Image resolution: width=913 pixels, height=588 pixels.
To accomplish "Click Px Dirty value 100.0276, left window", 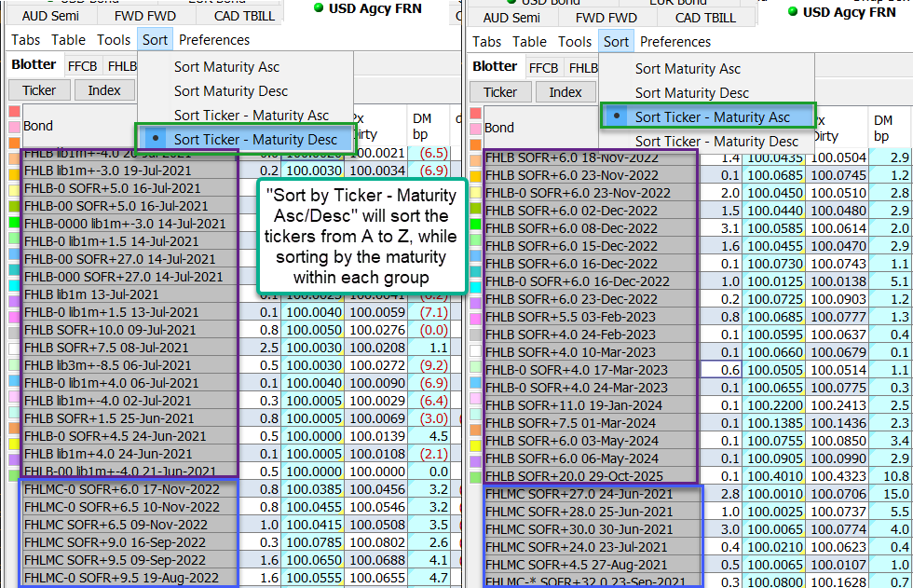I will click(x=376, y=330).
